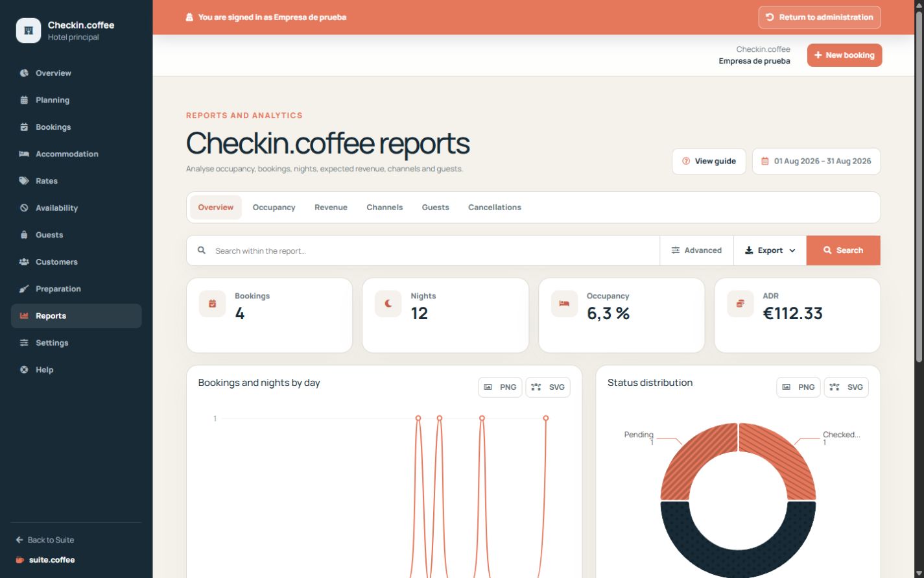Go to the Guests report tab
The width and height of the screenshot is (924, 578).
click(x=435, y=208)
